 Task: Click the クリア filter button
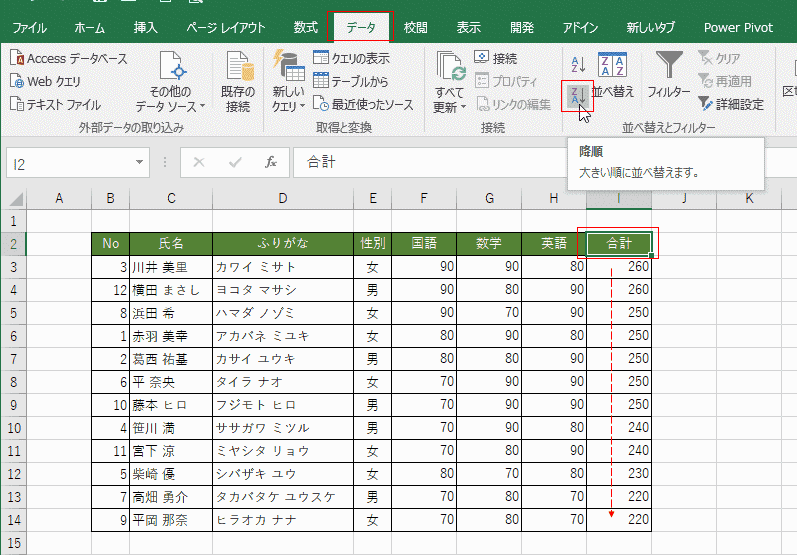(x=719, y=58)
